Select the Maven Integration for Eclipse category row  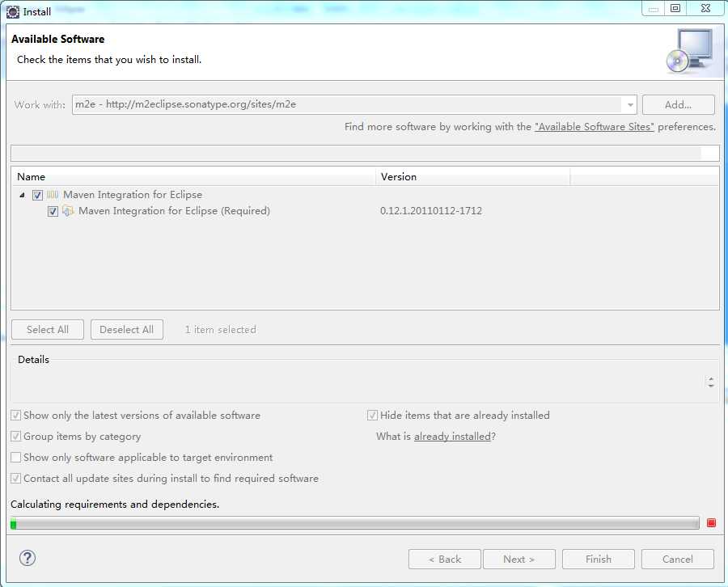click(365, 194)
